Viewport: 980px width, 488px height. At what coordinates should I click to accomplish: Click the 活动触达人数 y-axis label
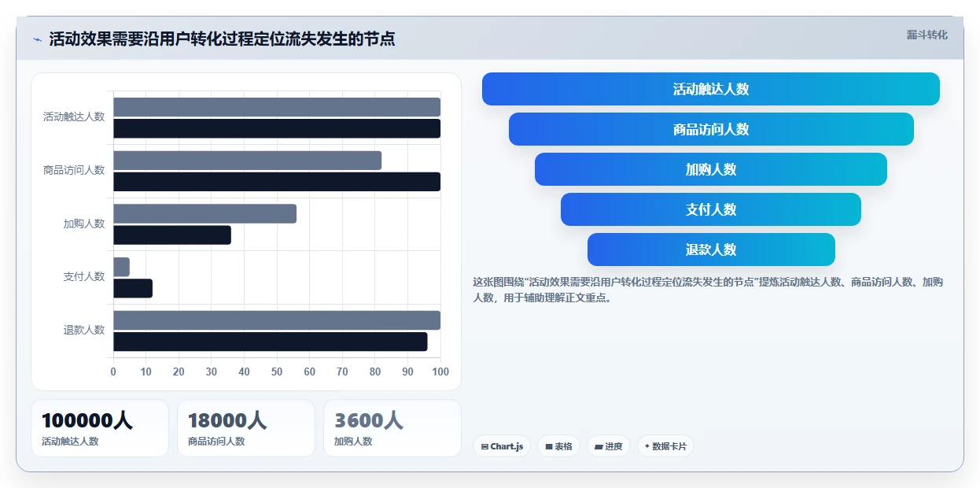(74, 116)
